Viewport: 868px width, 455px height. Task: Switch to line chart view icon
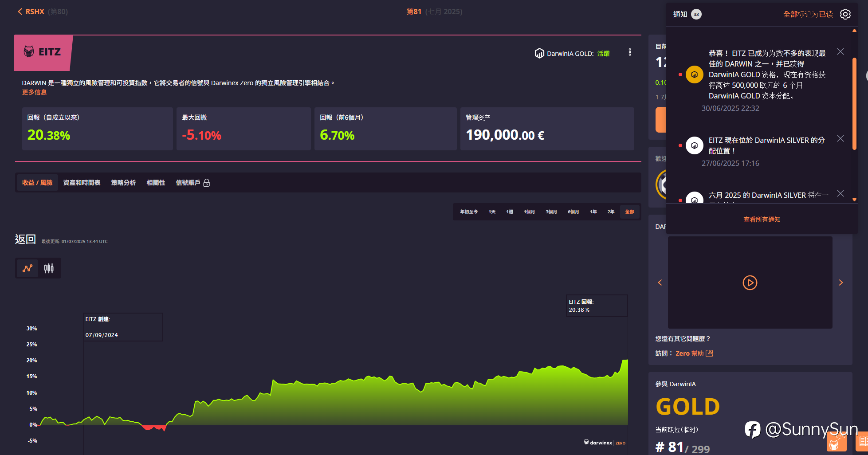point(27,268)
